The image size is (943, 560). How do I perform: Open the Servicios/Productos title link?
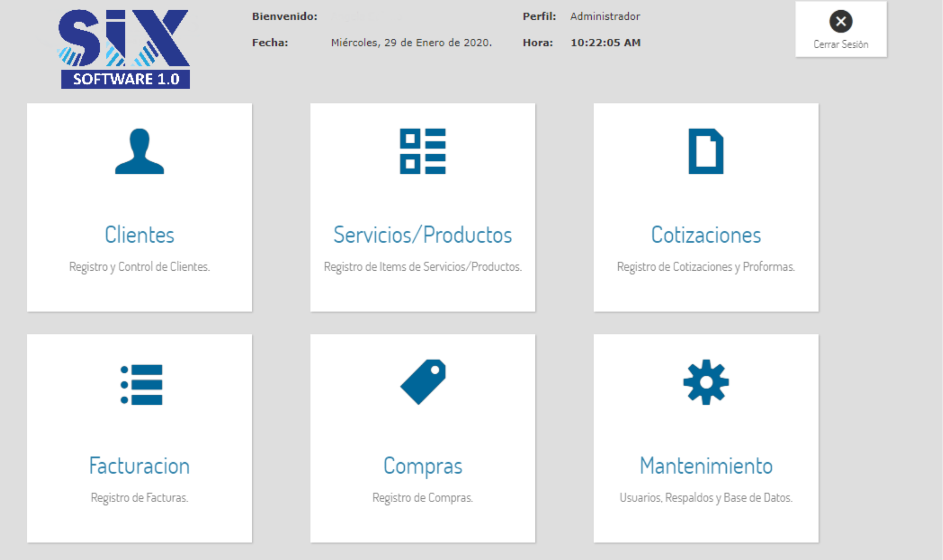422,235
